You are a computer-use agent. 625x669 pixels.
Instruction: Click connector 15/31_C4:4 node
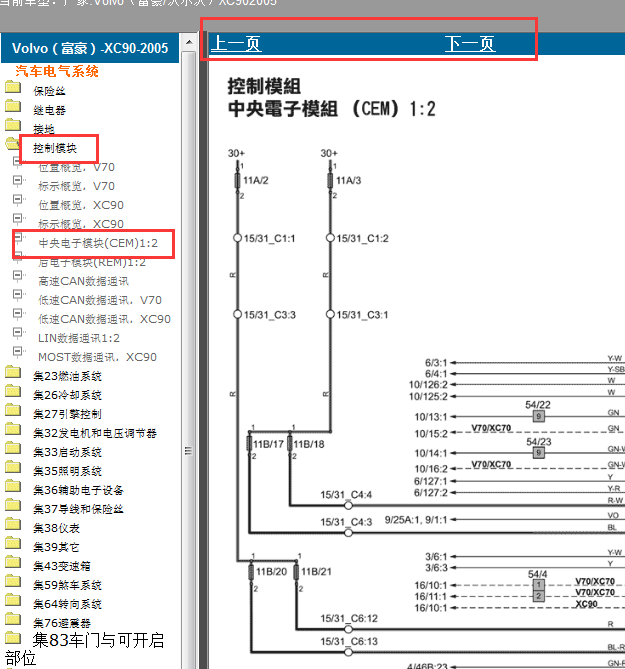click(349, 506)
